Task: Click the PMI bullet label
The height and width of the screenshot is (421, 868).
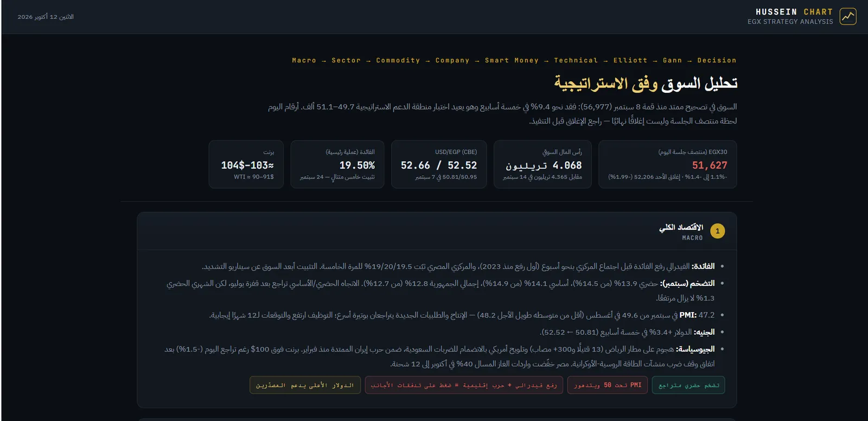Action: (x=688, y=315)
